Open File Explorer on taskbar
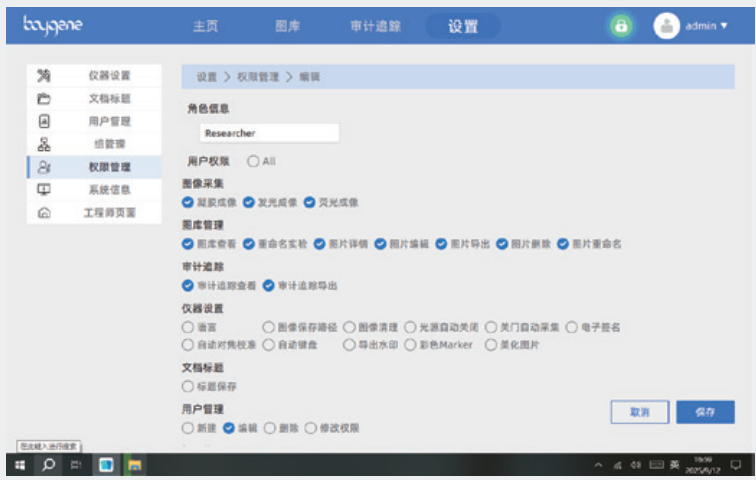 click(x=135, y=465)
